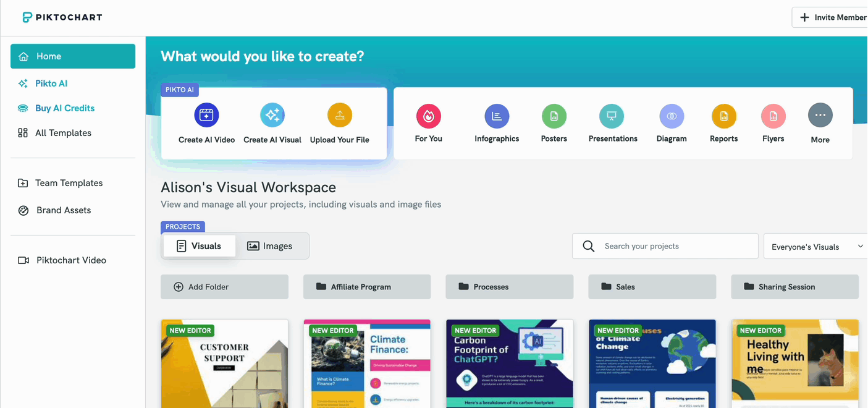
Task: Open Pikto AI in the sidebar
Action: (x=51, y=83)
